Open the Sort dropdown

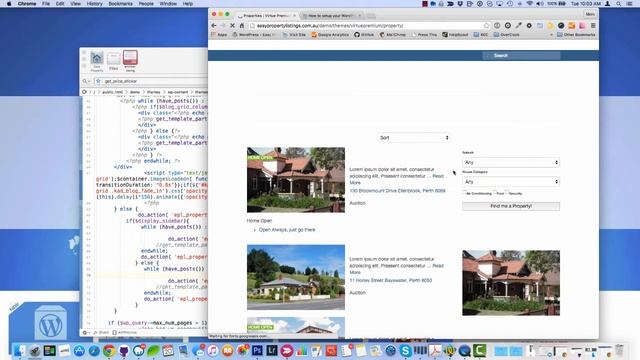coord(414,138)
